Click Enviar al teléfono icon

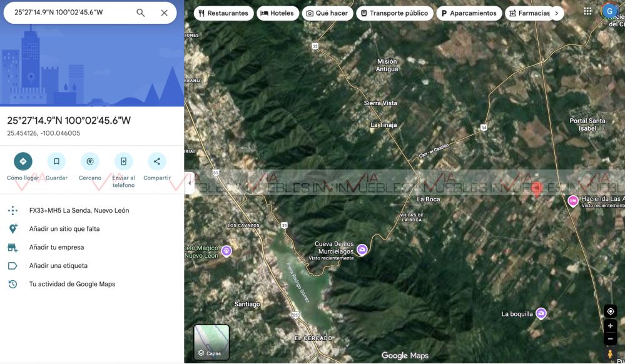(123, 161)
